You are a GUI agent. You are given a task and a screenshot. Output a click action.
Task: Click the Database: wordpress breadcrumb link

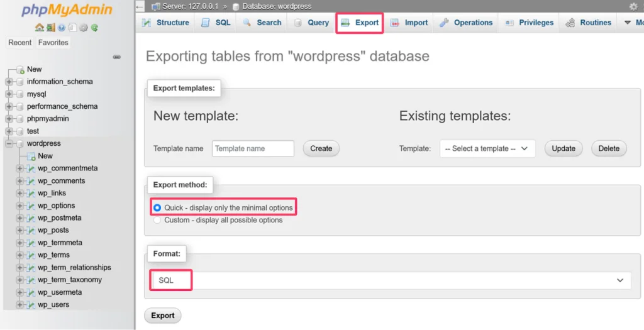[277, 6]
